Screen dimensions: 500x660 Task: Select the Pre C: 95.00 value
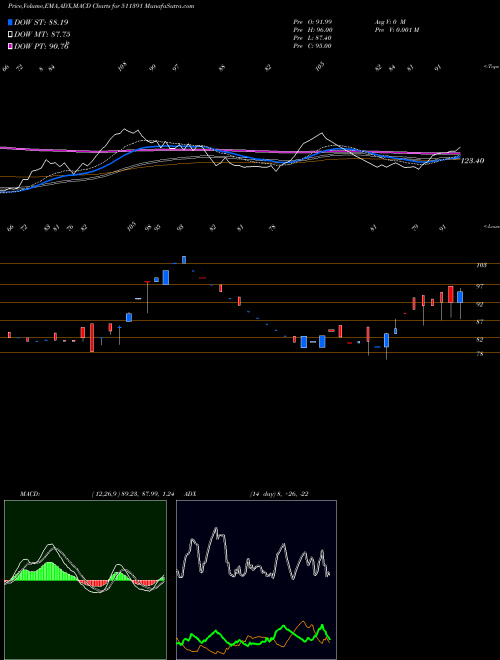[313, 46]
